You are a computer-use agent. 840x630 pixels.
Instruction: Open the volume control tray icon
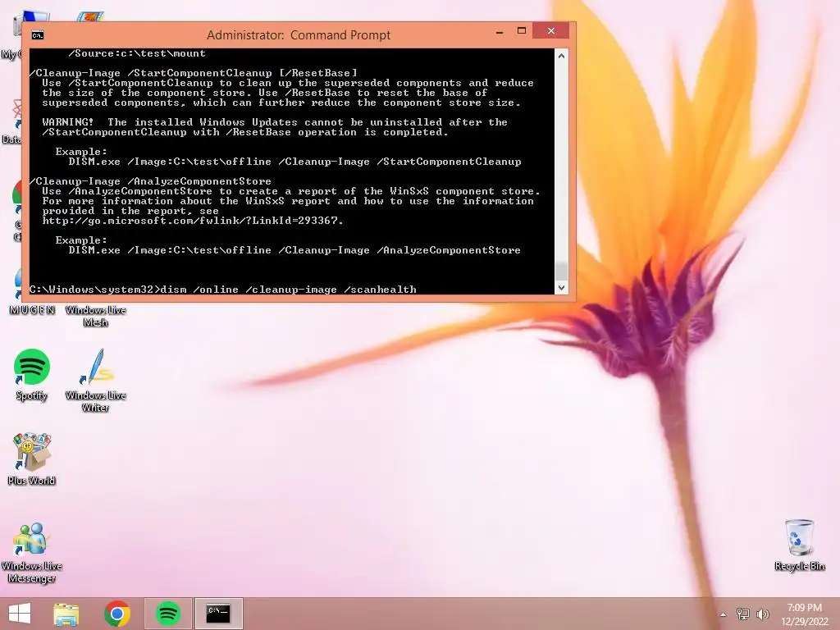click(x=763, y=614)
